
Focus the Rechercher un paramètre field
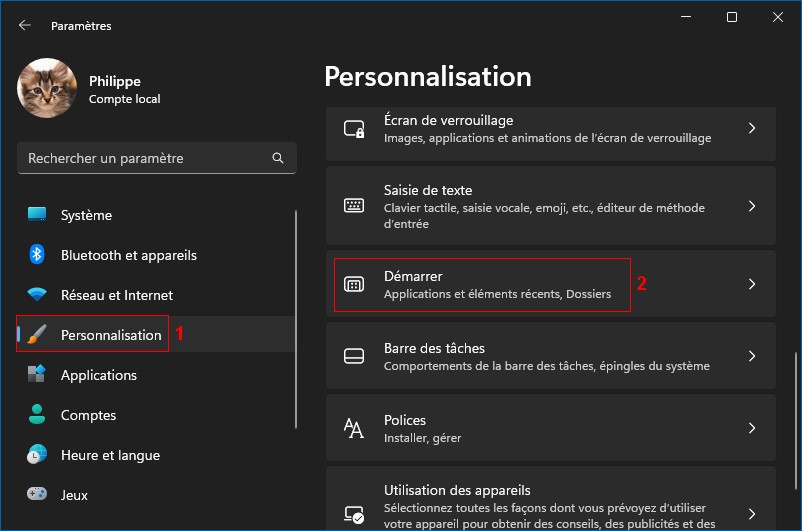[x=145, y=158]
